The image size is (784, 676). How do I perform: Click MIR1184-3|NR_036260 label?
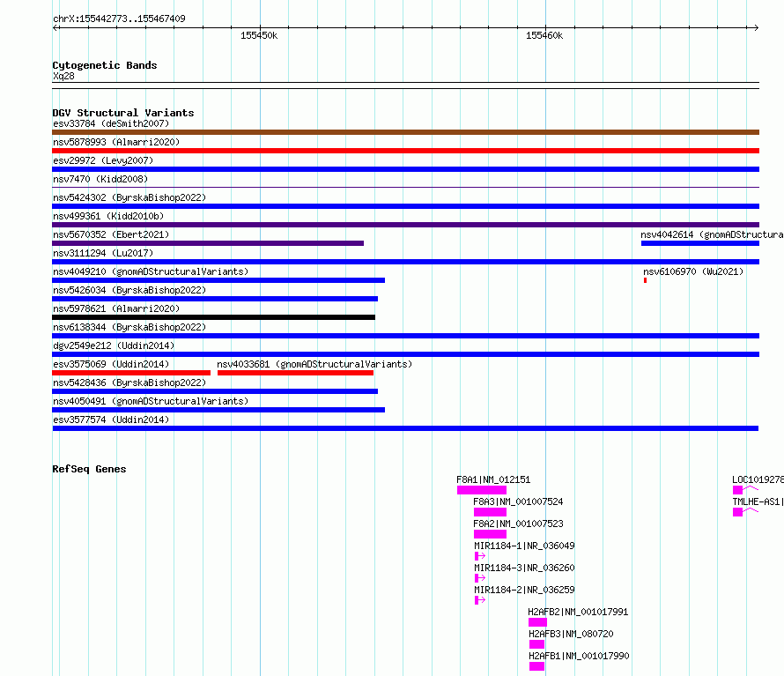coord(524,568)
